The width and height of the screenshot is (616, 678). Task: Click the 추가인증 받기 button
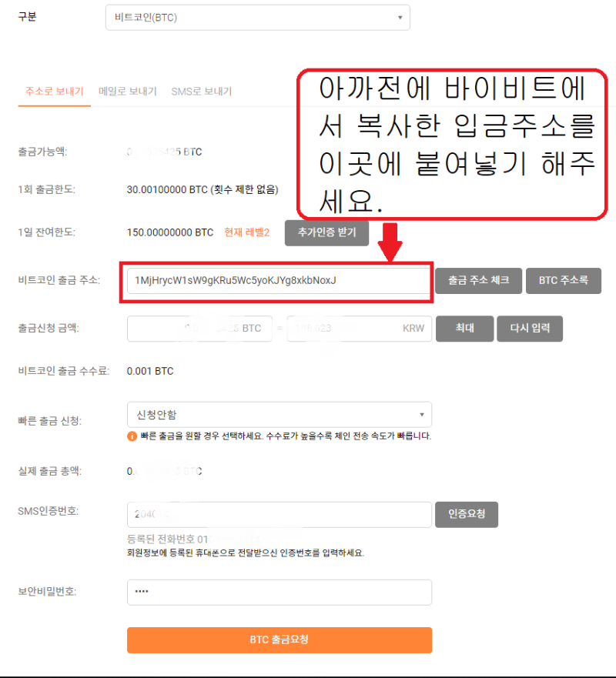[326, 233]
